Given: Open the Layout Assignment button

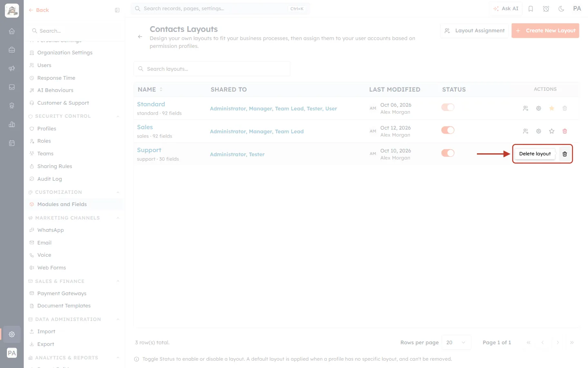Looking at the screenshot, I should [x=474, y=31].
